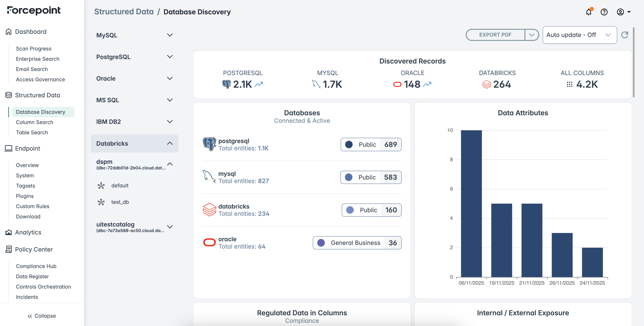Open Column Search in the sidebar

click(34, 122)
